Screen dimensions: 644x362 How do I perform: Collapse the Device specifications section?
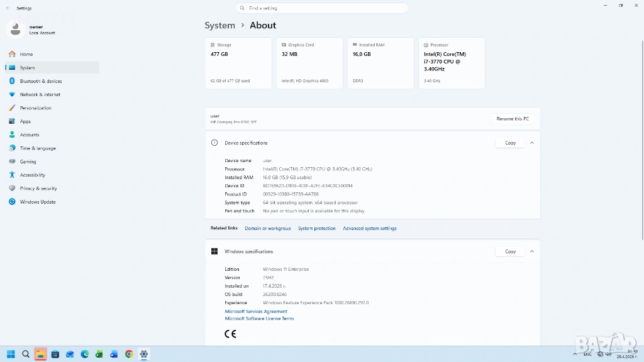click(x=532, y=143)
